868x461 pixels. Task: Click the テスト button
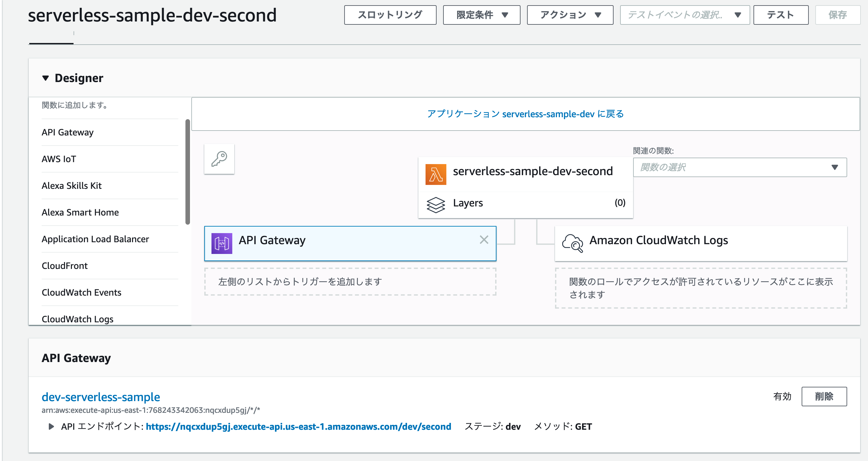(781, 15)
